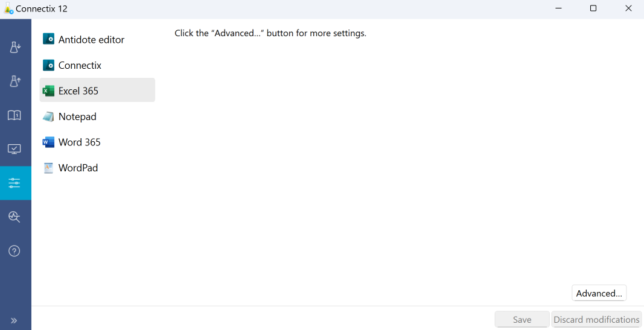This screenshot has width=644, height=330.
Task: Click the flask with down arrow sidebar icon
Action: 15,48
